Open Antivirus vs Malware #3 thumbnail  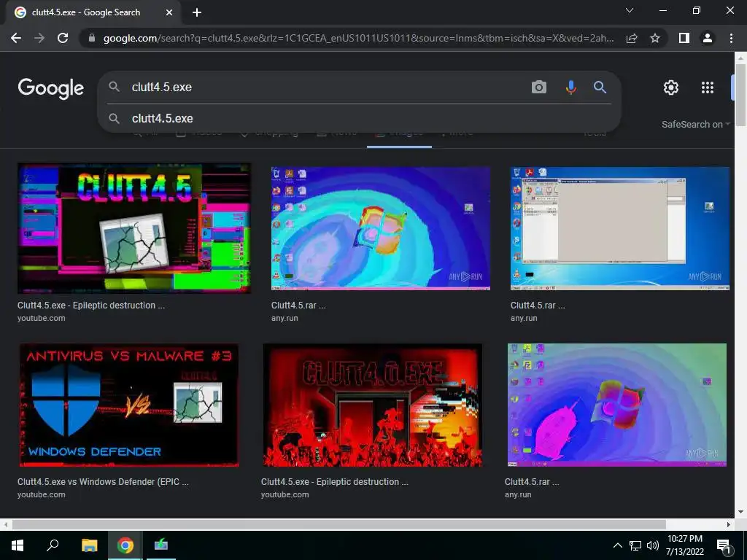(129, 405)
